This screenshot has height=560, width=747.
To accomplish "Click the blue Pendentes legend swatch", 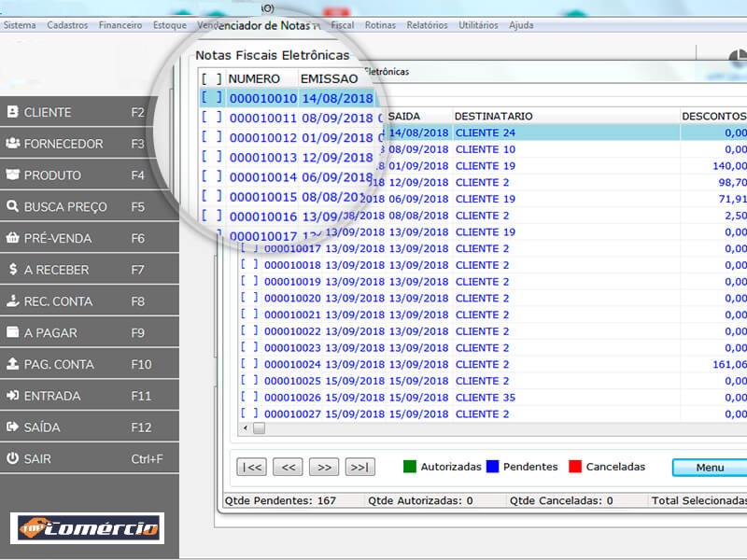I will [x=493, y=466].
